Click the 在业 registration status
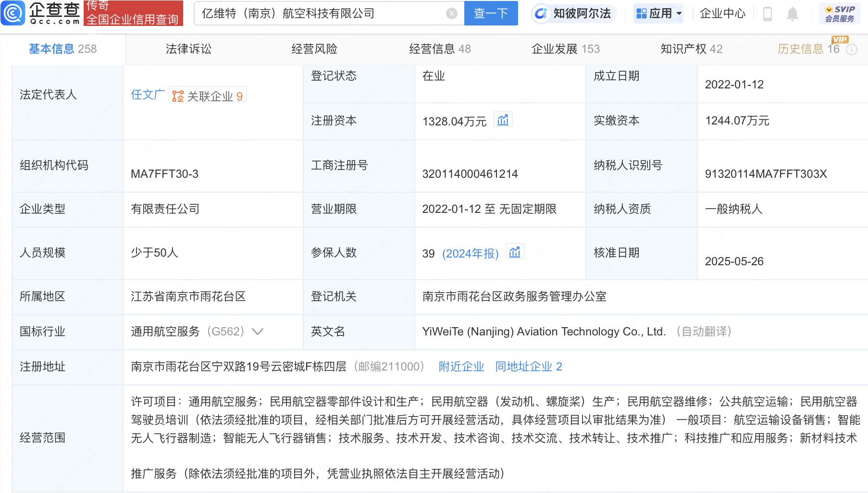 point(434,76)
